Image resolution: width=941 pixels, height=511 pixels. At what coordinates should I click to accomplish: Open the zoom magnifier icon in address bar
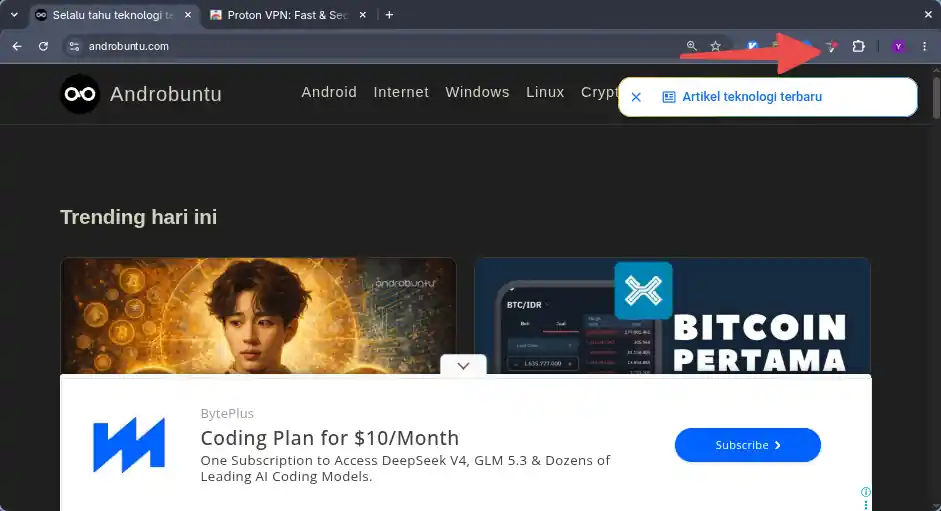click(691, 46)
